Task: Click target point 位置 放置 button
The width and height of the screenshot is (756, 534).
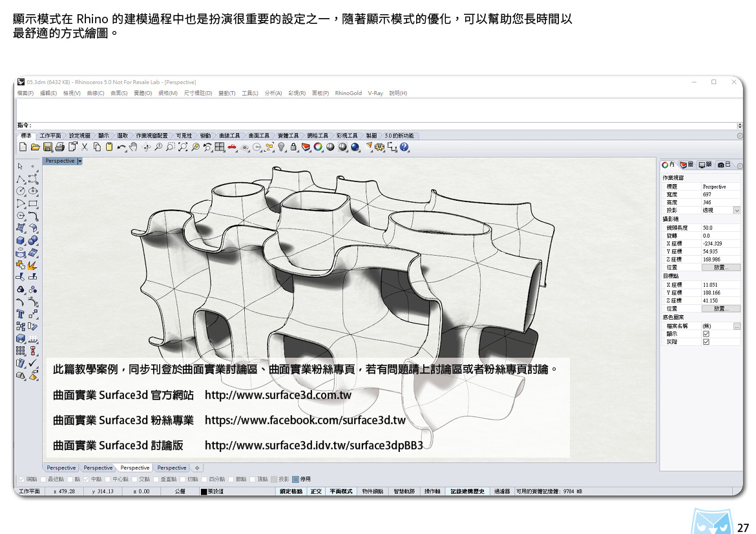Action: coord(720,309)
